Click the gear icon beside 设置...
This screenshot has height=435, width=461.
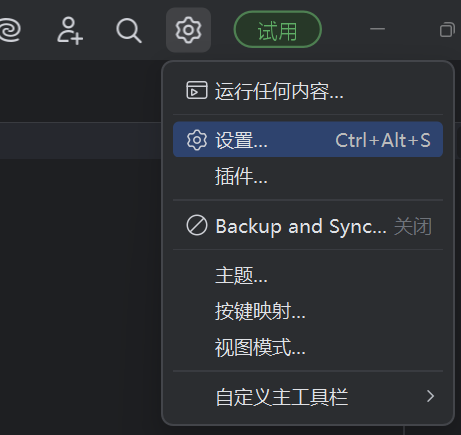pyautogui.click(x=197, y=140)
